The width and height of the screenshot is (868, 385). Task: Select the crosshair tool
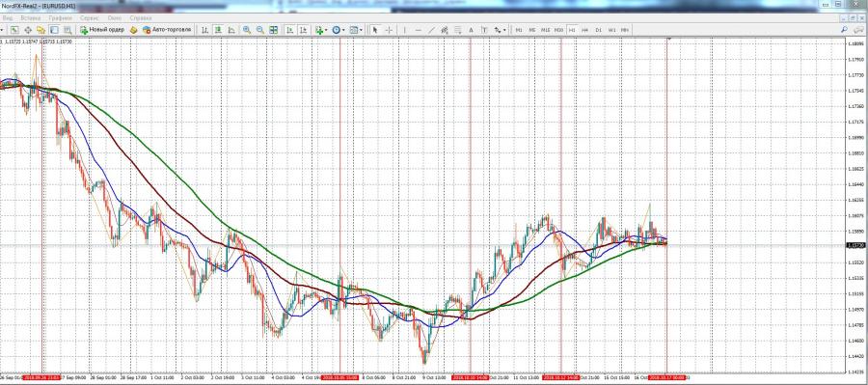(x=390, y=29)
